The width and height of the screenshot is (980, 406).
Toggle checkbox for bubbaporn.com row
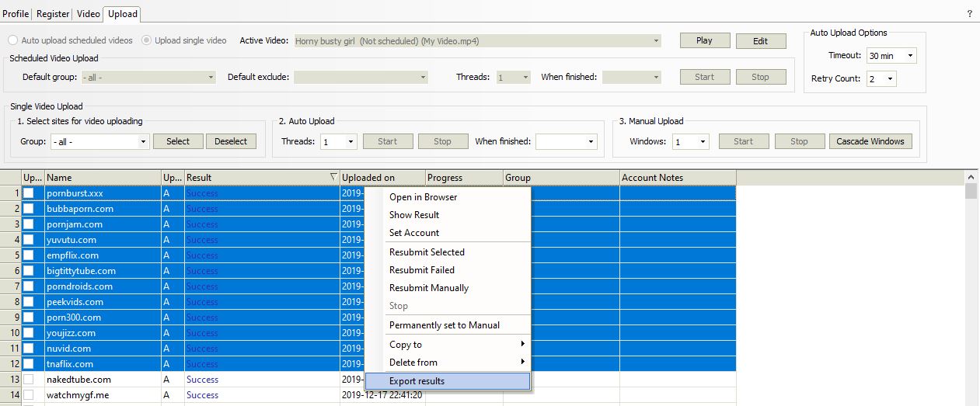pyautogui.click(x=29, y=209)
